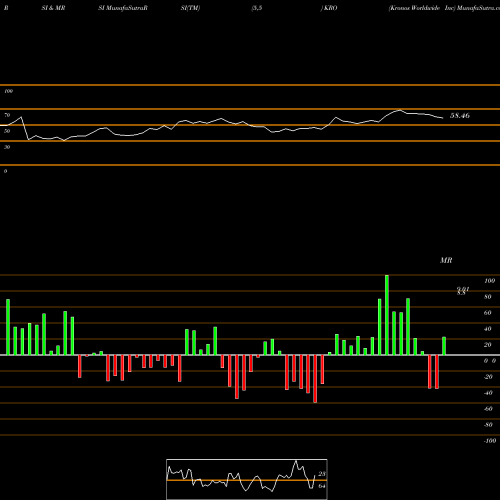Open the mini RSI overview chart thumbnail
Viewport: 500px width, 500px height.
tap(247, 479)
